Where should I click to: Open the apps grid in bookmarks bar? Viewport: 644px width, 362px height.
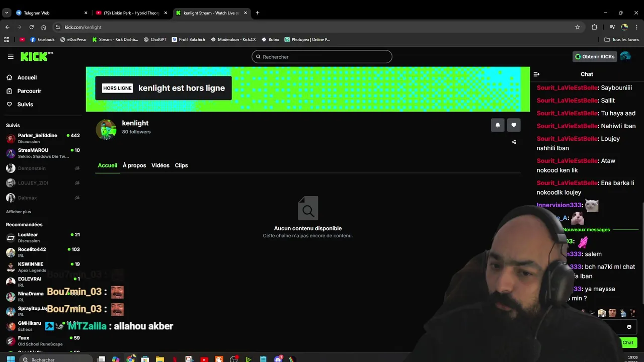(x=7, y=39)
